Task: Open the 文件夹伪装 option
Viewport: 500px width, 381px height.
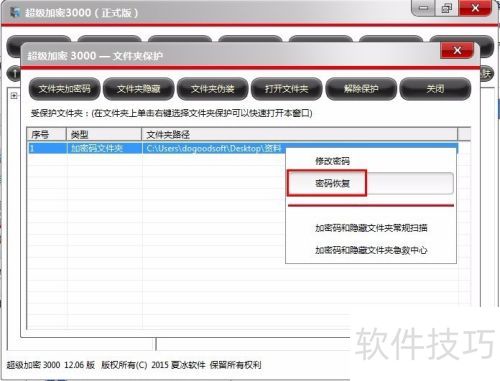Action: 213,89
